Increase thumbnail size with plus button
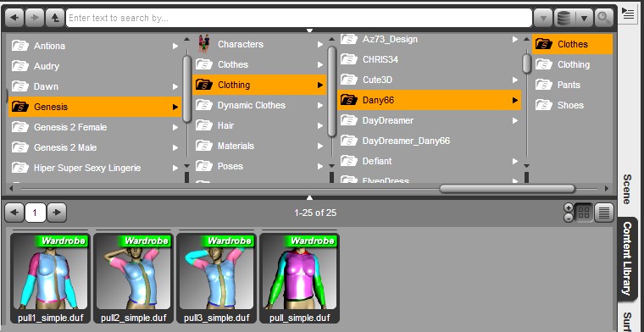644x332 pixels. click(569, 207)
